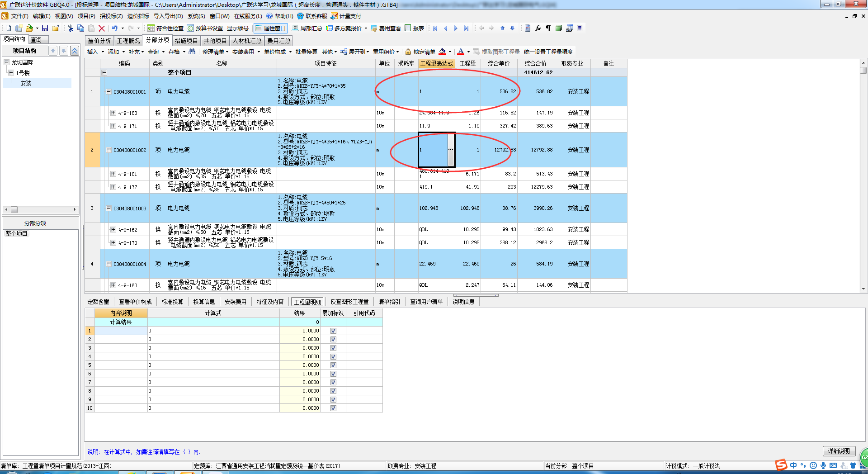Click the New file icon

pyautogui.click(x=8, y=28)
